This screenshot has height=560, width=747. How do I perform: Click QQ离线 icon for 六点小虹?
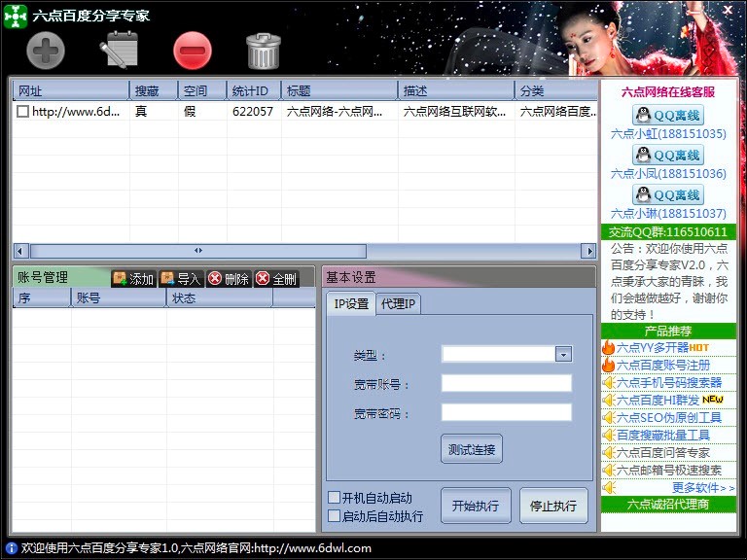point(668,116)
